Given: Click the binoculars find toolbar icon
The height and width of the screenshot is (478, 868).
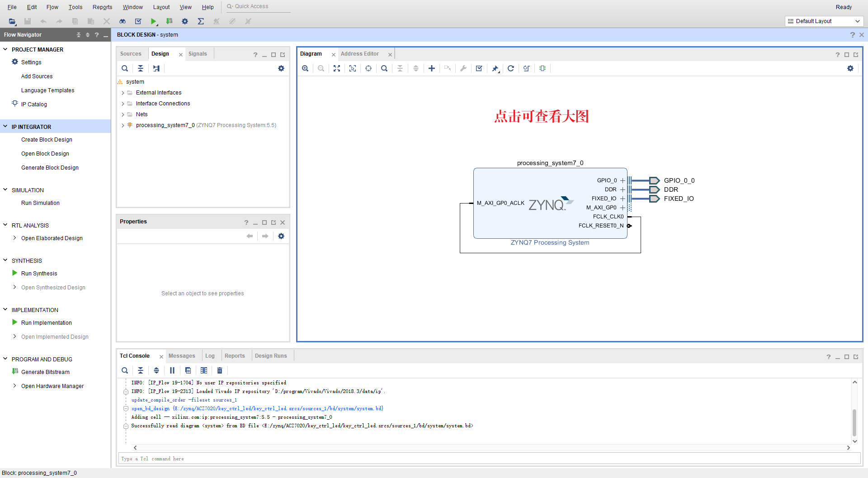Looking at the screenshot, I should (123, 21).
